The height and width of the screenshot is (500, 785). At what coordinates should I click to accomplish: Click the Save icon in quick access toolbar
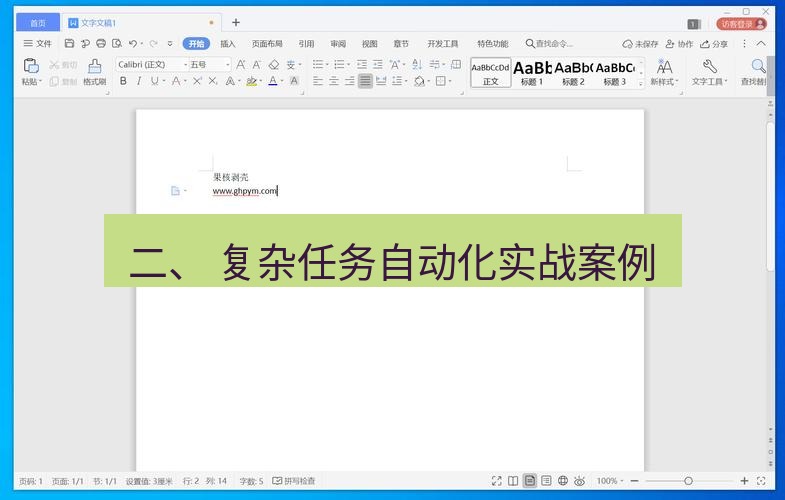coord(70,44)
